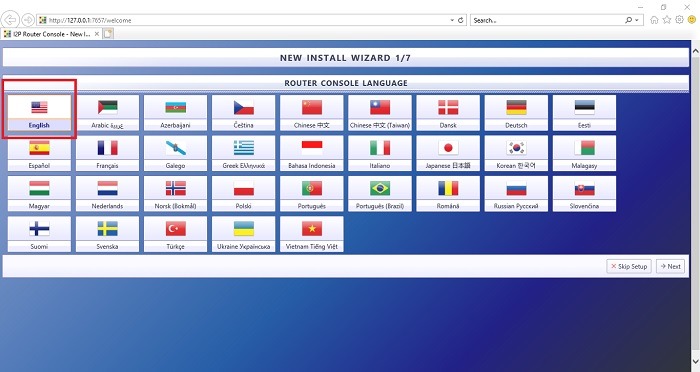Pick Türkçe language tile

click(175, 234)
